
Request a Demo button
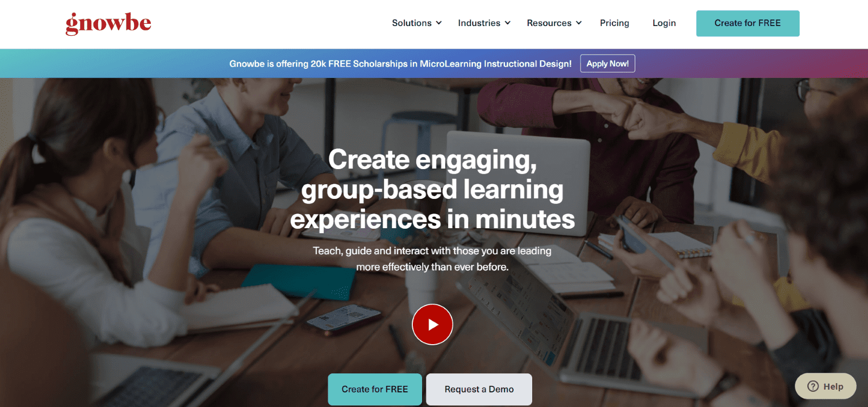pyautogui.click(x=479, y=389)
